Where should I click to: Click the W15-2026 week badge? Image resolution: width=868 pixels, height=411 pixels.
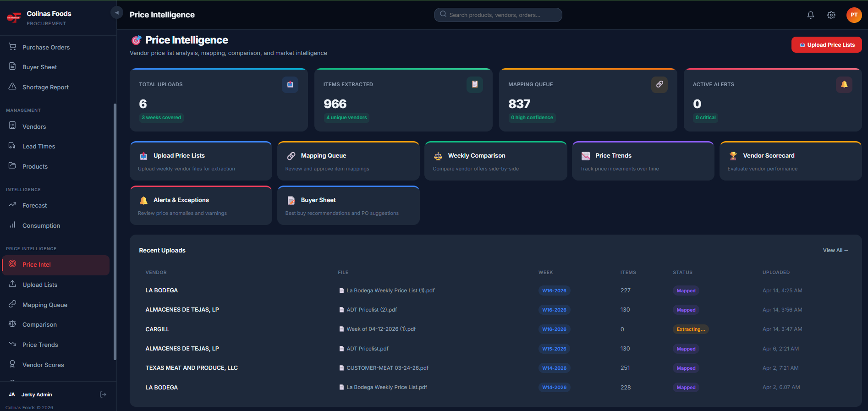tap(554, 349)
